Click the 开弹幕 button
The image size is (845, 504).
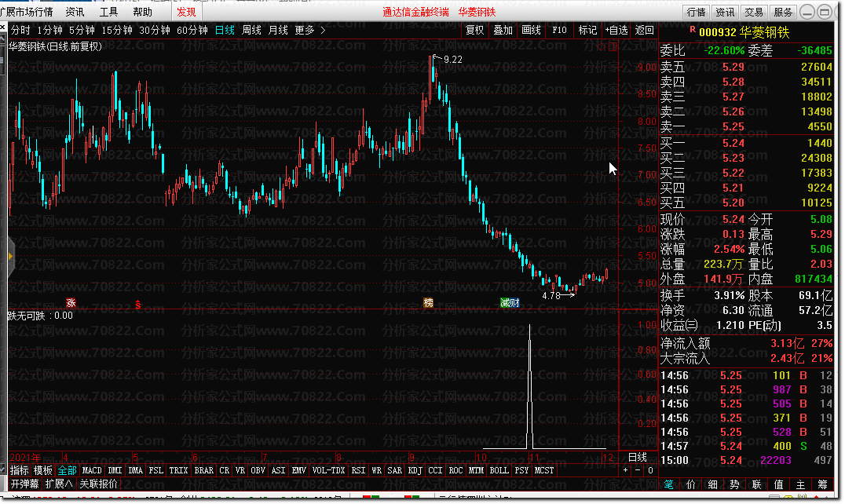[25, 484]
